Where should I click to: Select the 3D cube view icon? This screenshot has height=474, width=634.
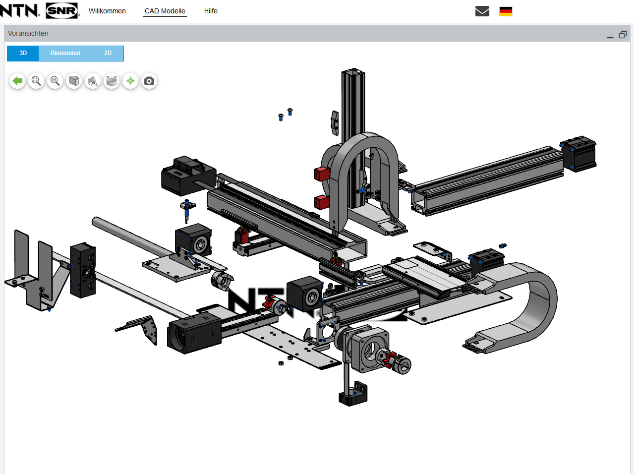pyautogui.click(x=74, y=81)
